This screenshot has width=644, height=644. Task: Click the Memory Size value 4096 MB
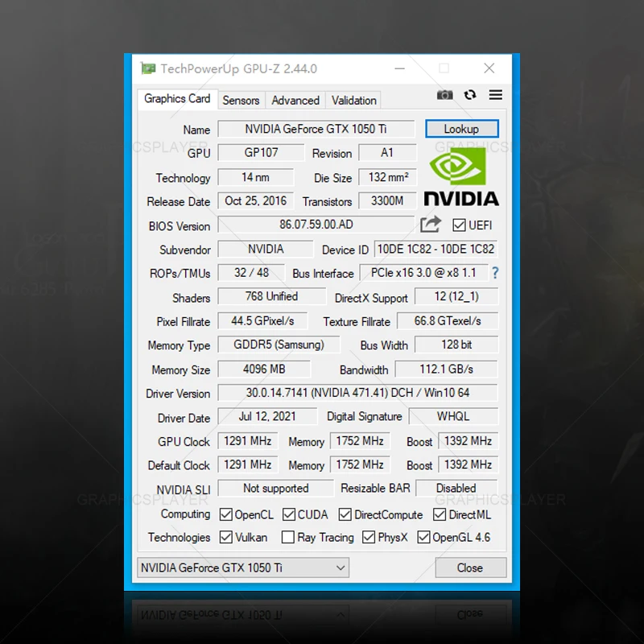point(264,369)
